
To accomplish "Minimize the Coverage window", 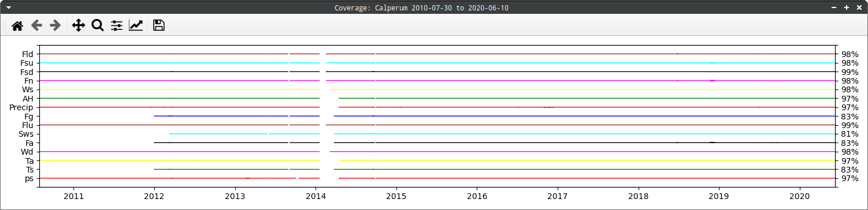I will [834, 7].
